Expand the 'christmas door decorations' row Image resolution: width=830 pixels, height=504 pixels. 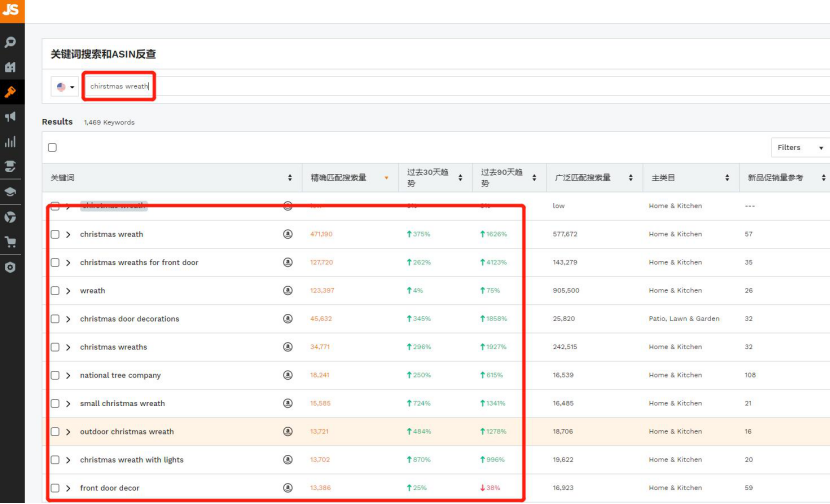click(x=68, y=319)
